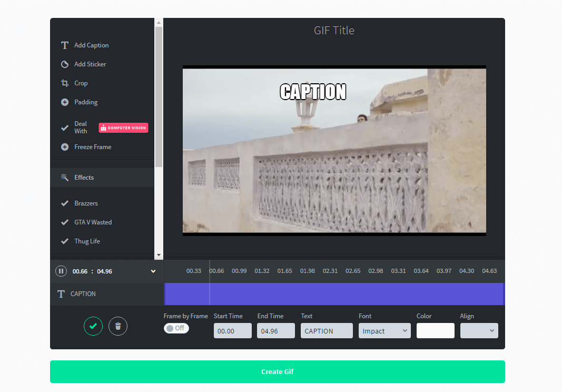The image size is (562, 392).
Task: Click the 02.31 timeline tick
Action: (x=330, y=271)
